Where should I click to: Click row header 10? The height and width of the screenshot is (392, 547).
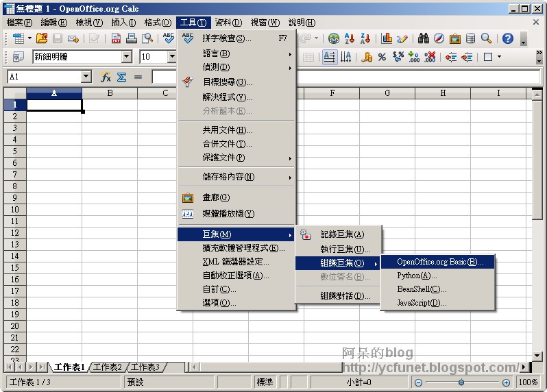[x=14, y=210]
